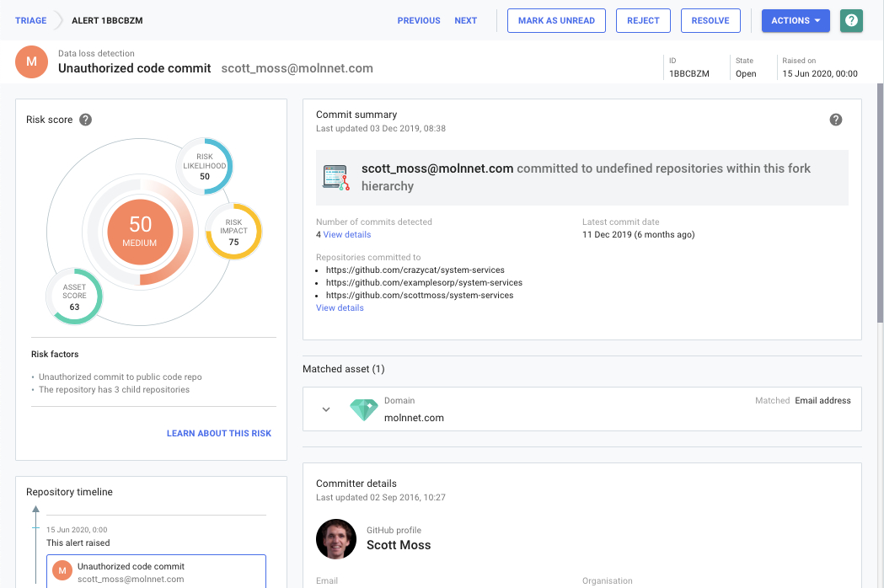884x588 pixels.
Task: Go to the Previous alert
Action: [419, 21]
